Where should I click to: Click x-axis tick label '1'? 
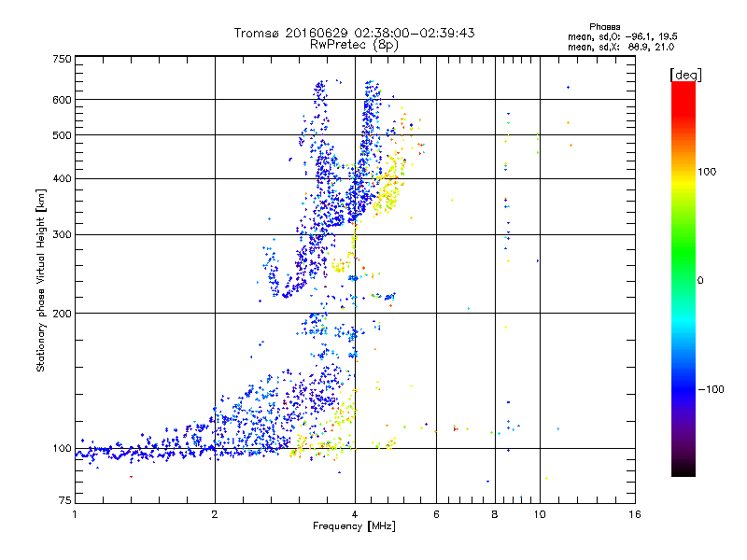tap(75, 514)
